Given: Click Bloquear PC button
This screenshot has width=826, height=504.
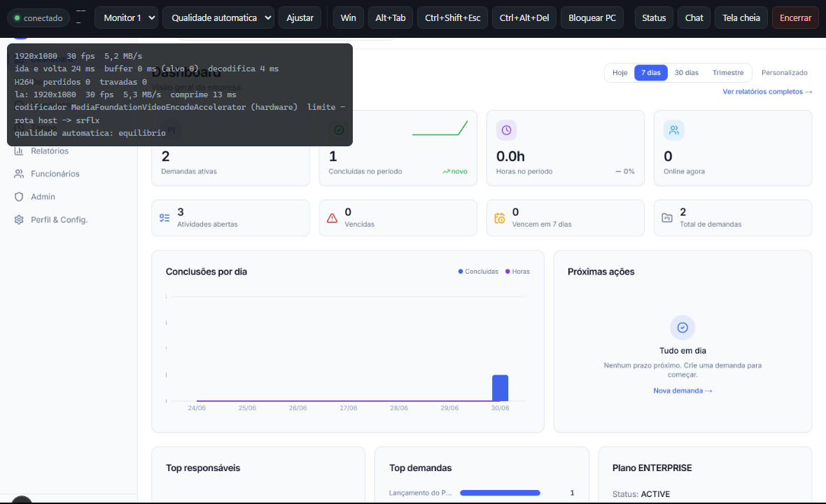Looking at the screenshot, I should [x=592, y=18].
